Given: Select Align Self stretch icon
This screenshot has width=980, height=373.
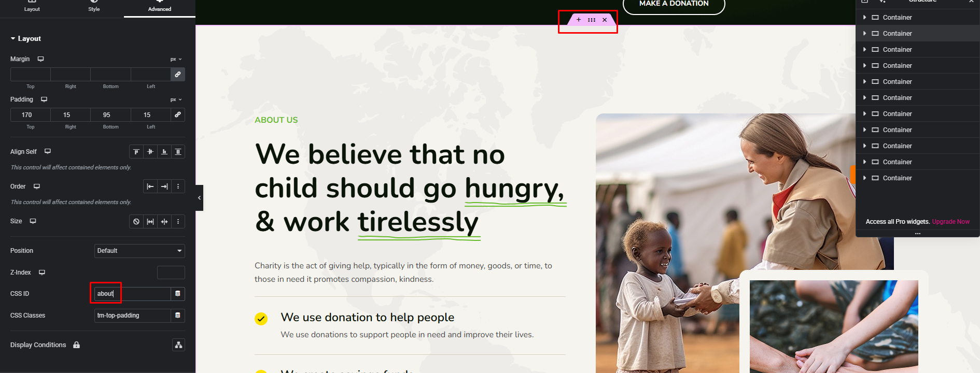Looking at the screenshot, I should 178,152.
